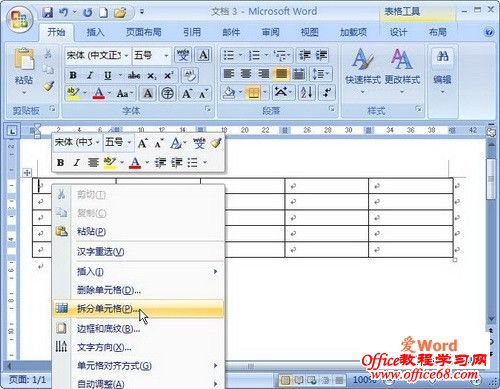The image size is (500, 389).
Task: Click Cut scissors icon in ribbon clipboard group
Action: point(48,54)
